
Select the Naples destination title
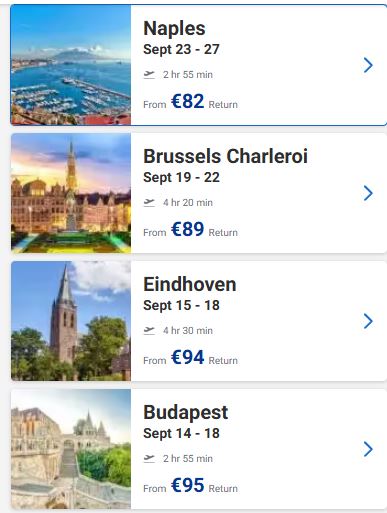pyautogui.click(x=174, y=28)
